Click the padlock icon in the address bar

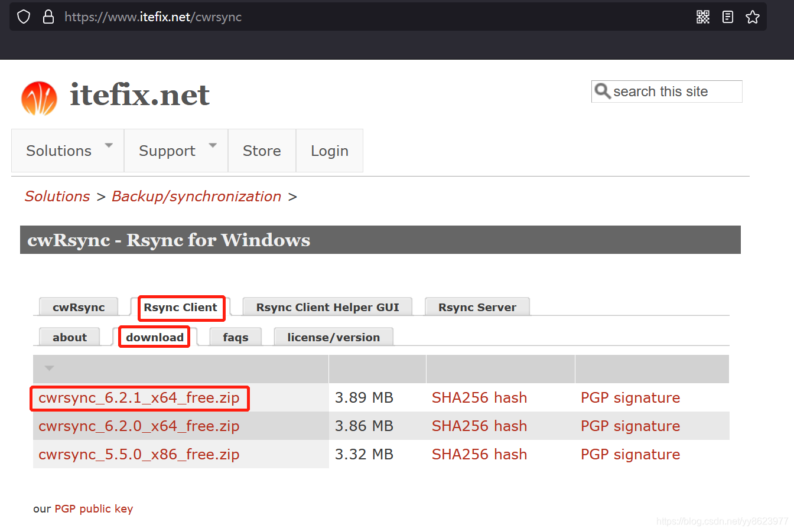pyautogui.click(x=48, y=17)
